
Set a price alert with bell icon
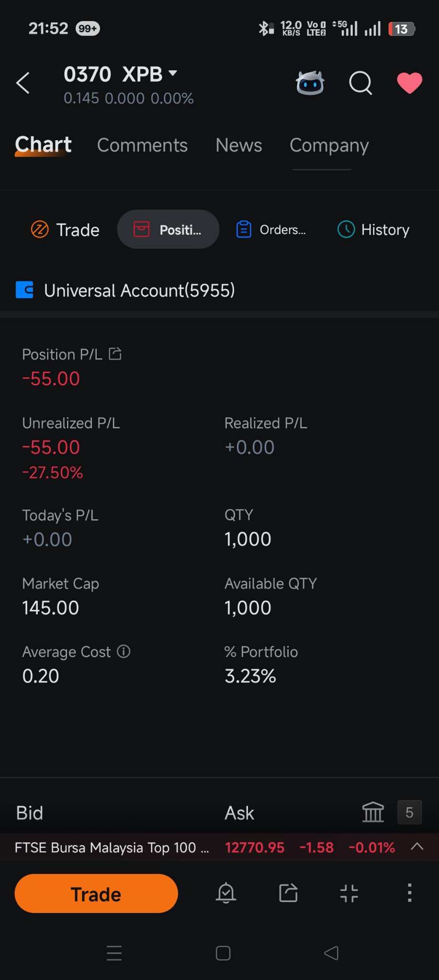(x=226, y=893)
